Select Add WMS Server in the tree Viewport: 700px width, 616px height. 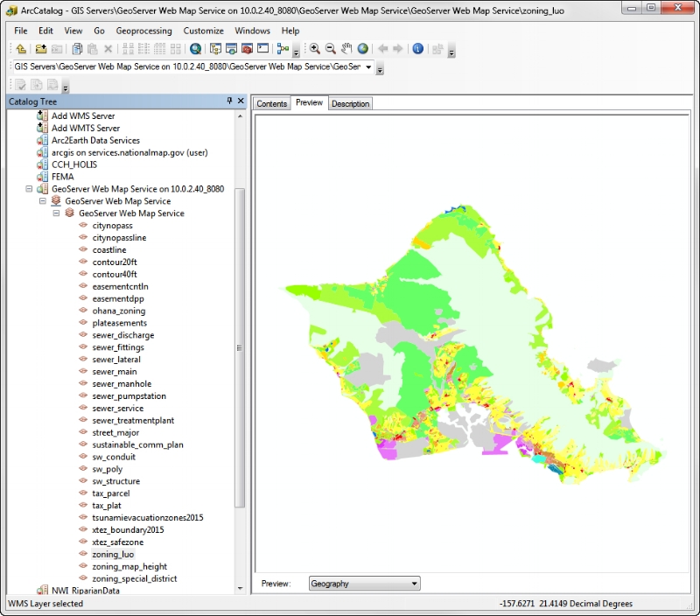83,116
